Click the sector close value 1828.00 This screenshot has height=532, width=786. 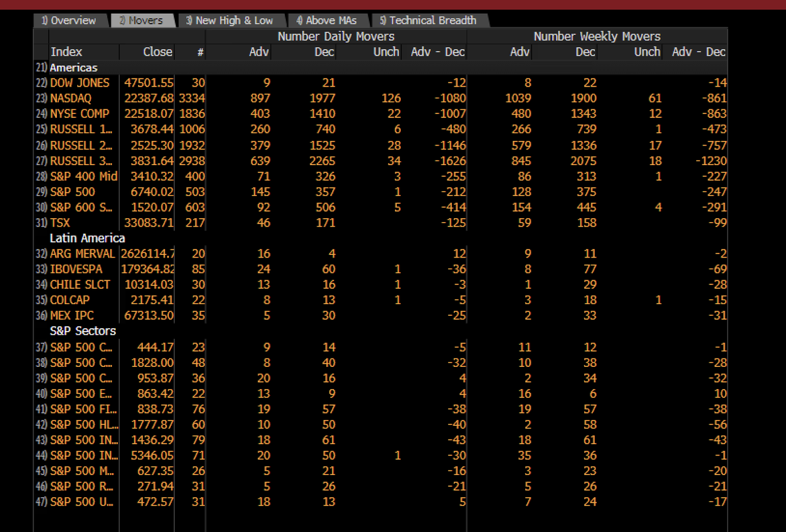[153, 362]
